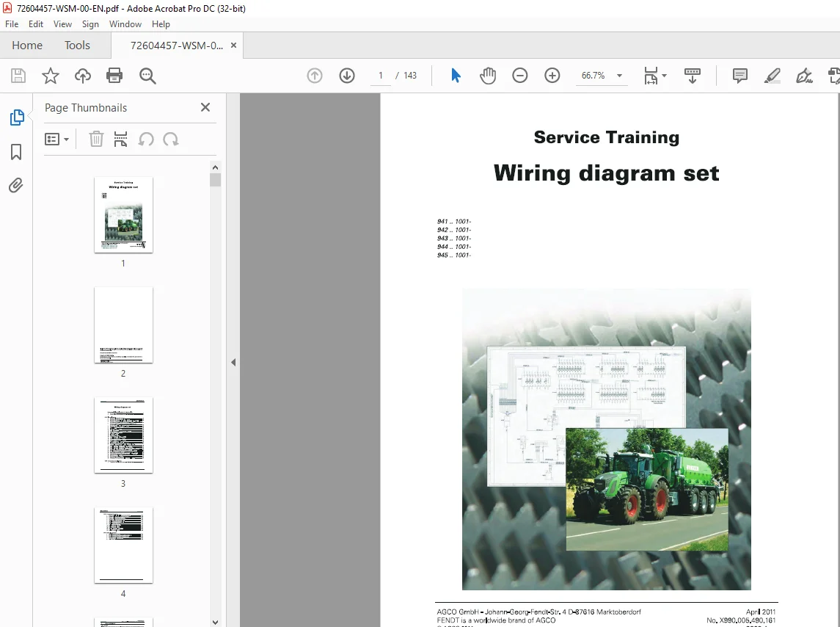
Task: Rotate pages clockwise in thumbnails panel
Action: (171, 139)
